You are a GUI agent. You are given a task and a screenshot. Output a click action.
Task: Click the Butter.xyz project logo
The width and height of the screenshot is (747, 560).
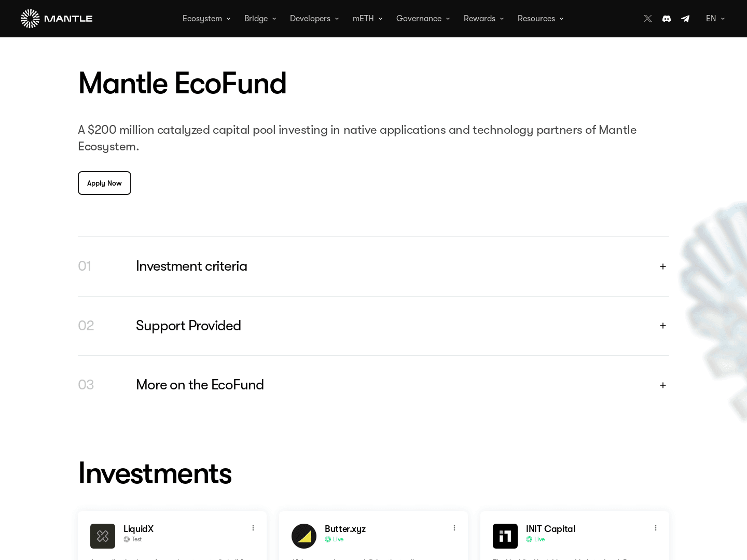coord(304,536)
